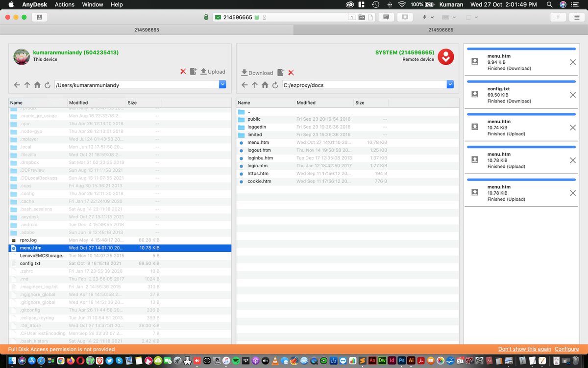Sort local files by Name column
Viewport: 588px width, 368px height.
pyautogui.click(x=38, y=103)
